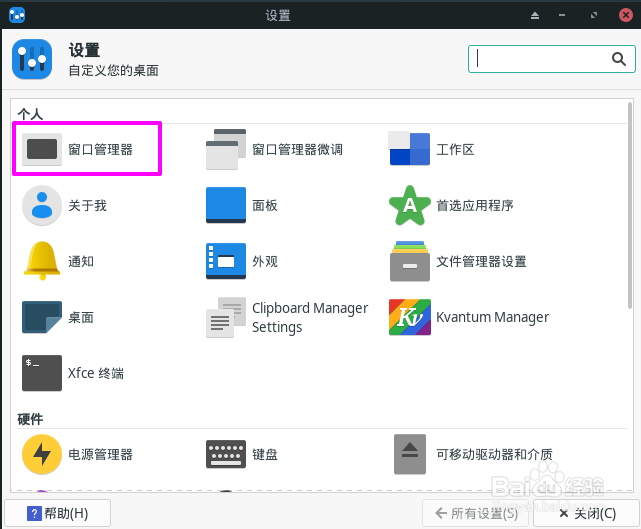Open the 通知 bell icon
The width and height of the screenshot is (641, 529).
[x=42, y=261]
